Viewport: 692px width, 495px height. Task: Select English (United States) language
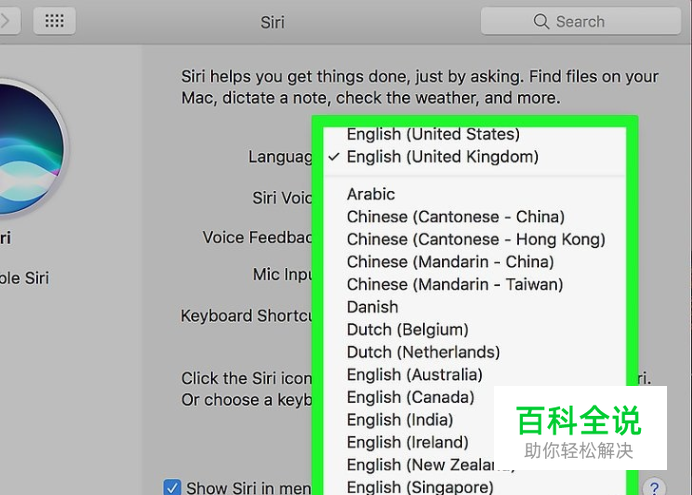[x=474, y=134]
